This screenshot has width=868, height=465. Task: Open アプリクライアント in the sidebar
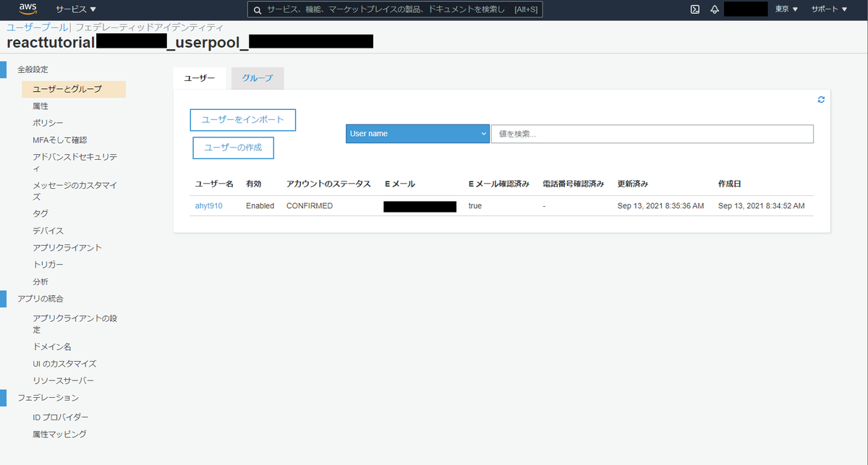coord(67,247)
